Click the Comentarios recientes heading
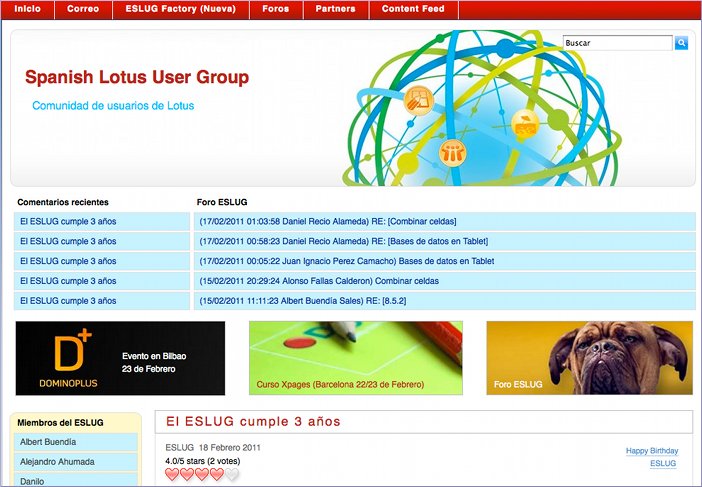Image resolution: width=702 pixels, height=487 pixels. (63, 202)
